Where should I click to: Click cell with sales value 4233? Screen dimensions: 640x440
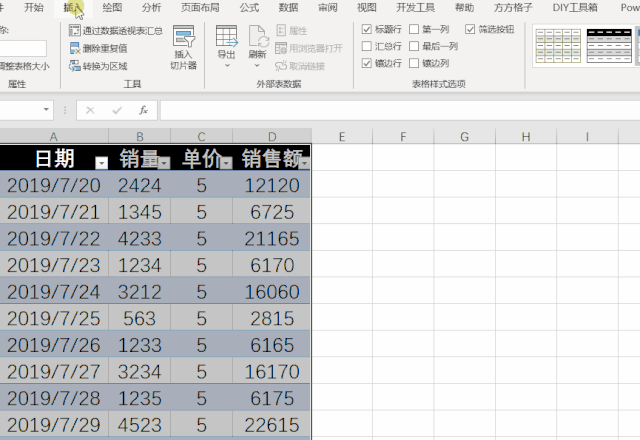[x=140, y=238]
